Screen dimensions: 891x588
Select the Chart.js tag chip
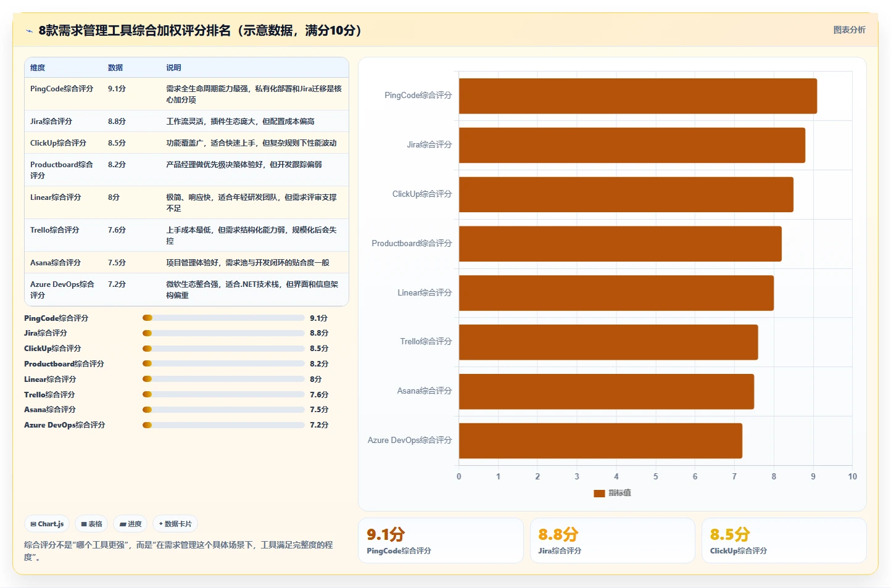[x=47, y=524]
